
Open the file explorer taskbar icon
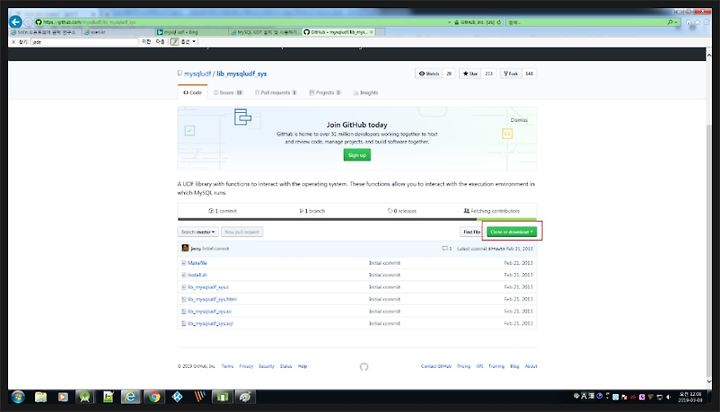pos(41,397)
